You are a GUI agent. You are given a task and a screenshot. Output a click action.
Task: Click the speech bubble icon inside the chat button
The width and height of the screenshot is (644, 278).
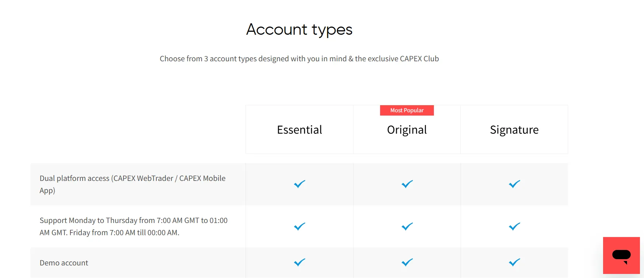click(622, 257)
